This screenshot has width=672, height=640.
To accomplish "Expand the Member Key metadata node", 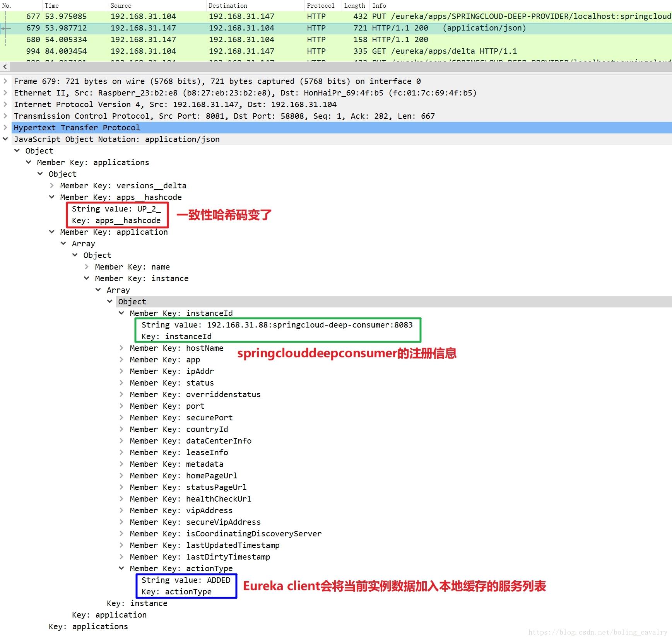I will coord(121,464).
